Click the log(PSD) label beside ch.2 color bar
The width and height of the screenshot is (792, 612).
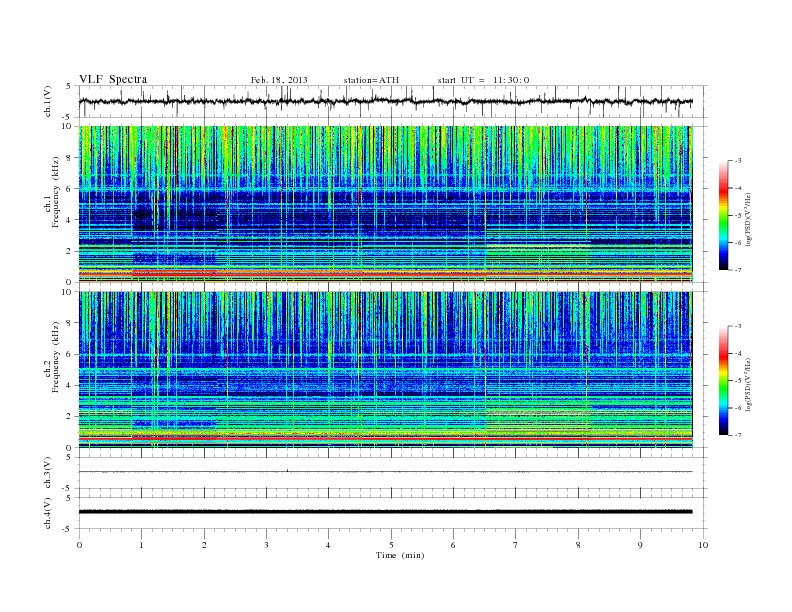pyautogui.click(x=749, y=385)
